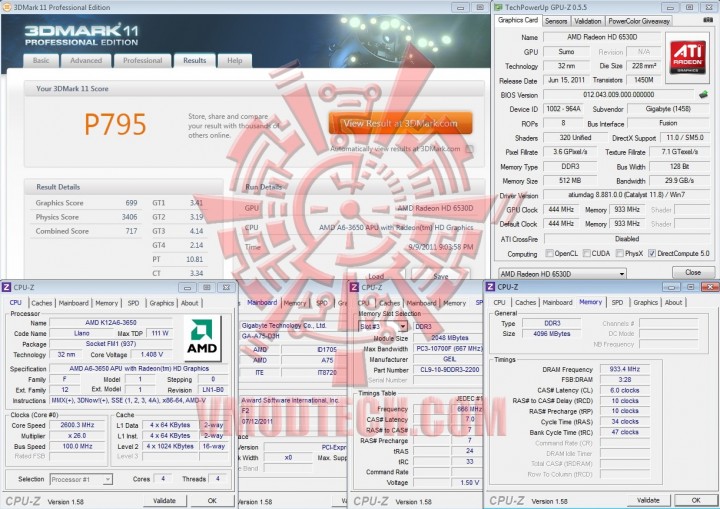Select the Results tab in 3DMark 11

[195, 61]
